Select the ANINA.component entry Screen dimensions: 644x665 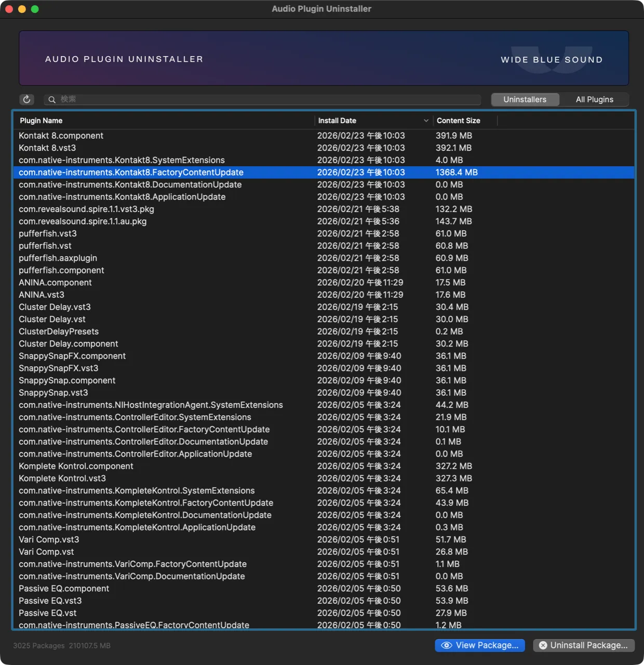[55, 282]
